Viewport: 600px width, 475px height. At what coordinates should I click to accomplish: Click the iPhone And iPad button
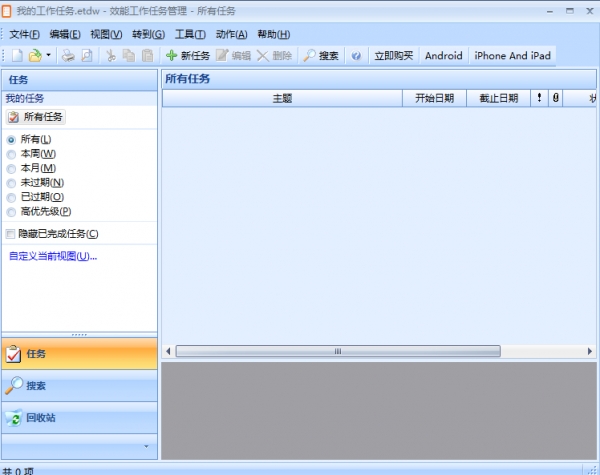coord(512,56)
